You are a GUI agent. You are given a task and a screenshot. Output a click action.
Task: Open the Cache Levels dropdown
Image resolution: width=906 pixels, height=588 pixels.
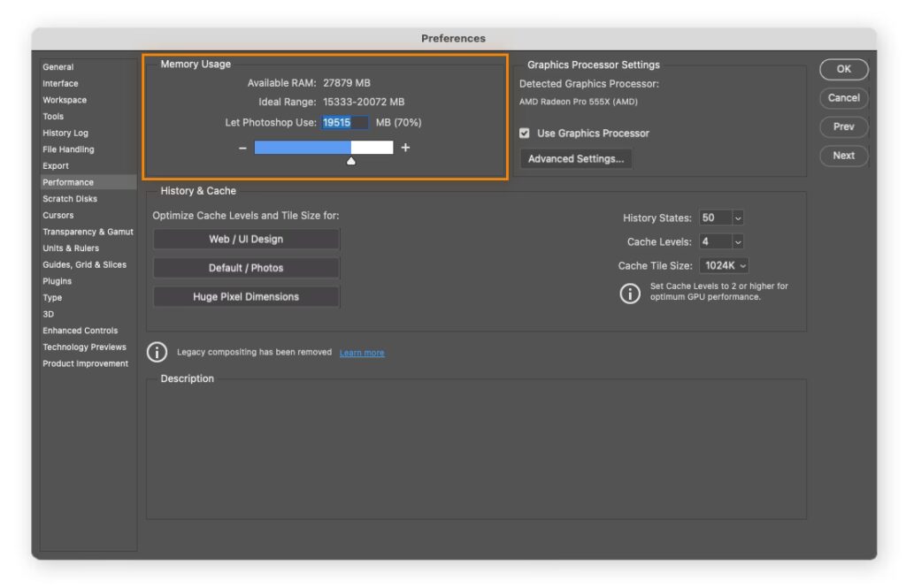tap(737, 242)
